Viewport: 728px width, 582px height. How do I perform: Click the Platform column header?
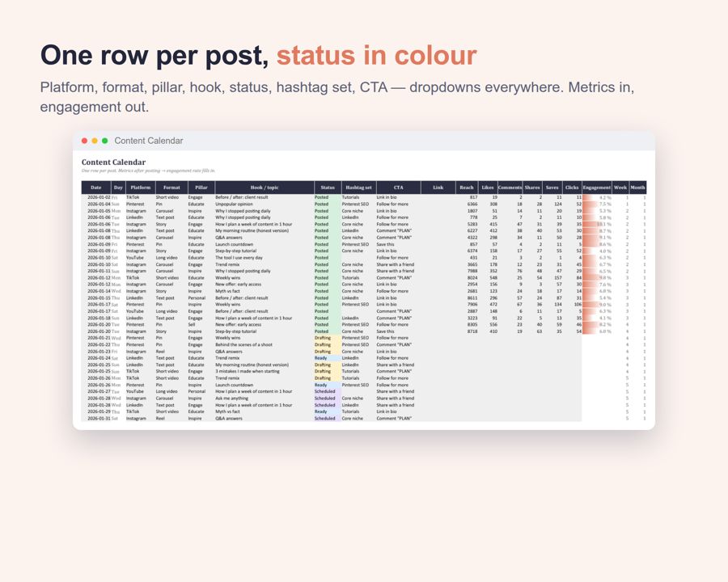tap(140, 188)
